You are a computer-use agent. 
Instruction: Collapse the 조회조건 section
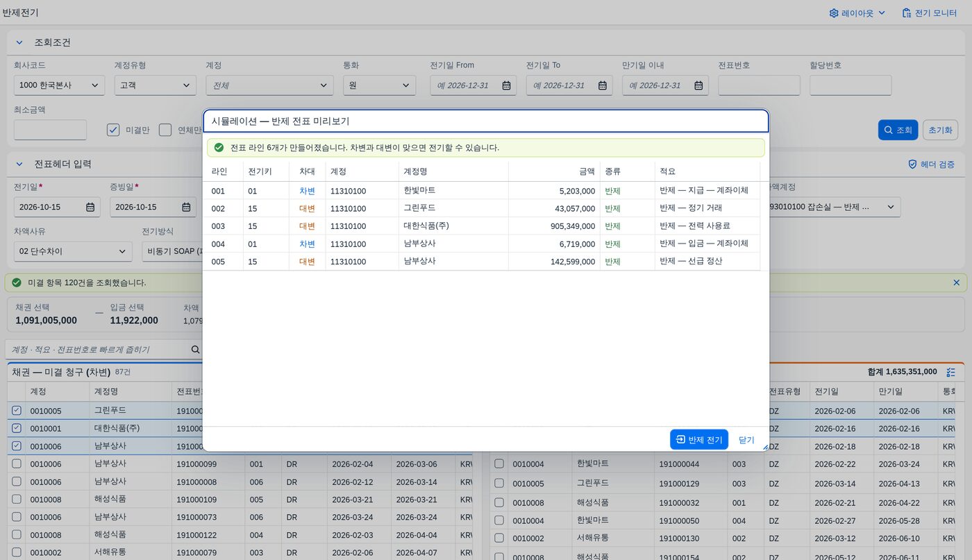point(19,42)
